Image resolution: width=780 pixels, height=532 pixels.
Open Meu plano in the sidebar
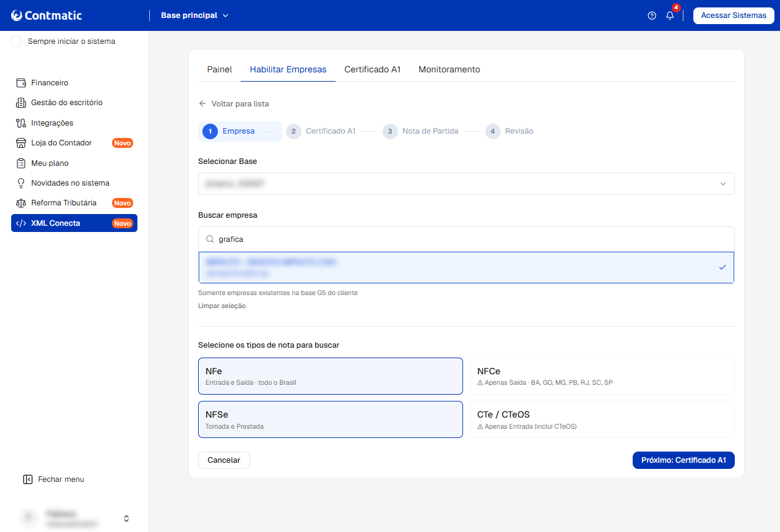74,163
